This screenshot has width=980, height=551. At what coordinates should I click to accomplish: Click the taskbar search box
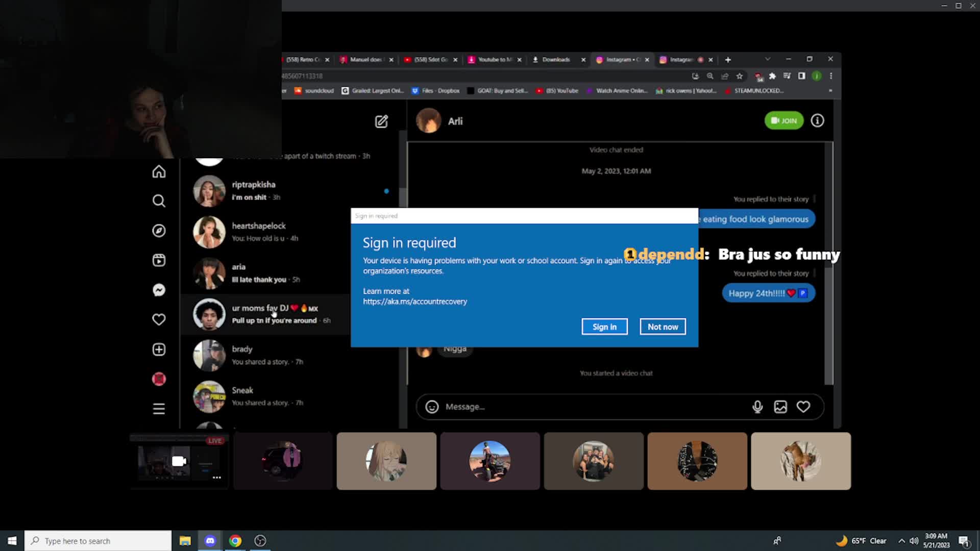(98, 541)
